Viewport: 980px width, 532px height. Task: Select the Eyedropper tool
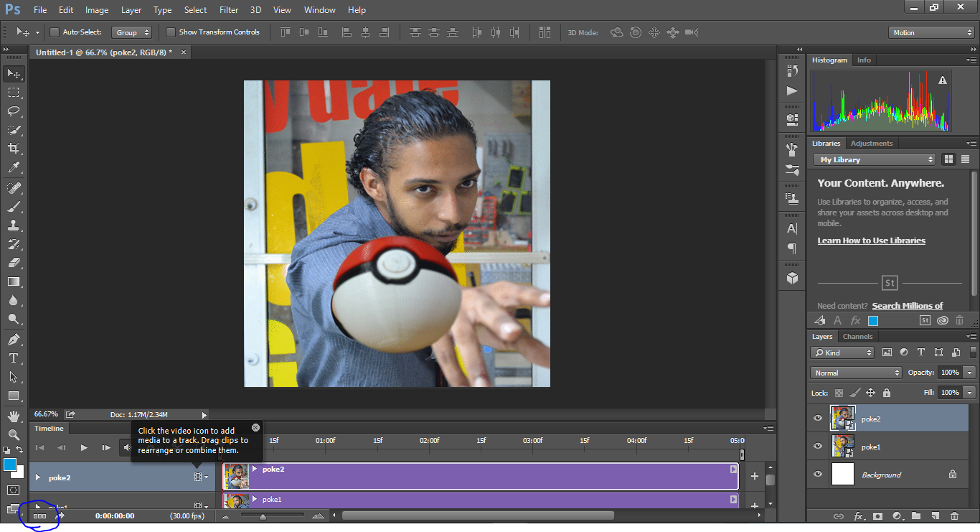[14, 167]
